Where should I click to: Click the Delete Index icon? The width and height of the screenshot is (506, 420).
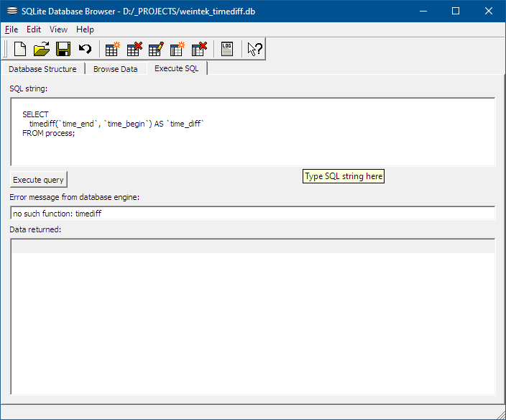pos(199,49)
